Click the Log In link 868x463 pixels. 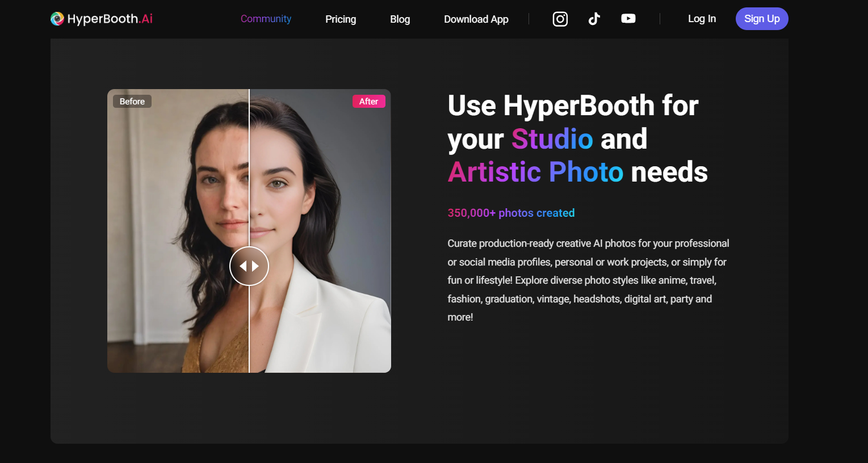click(x=702, y=19)
